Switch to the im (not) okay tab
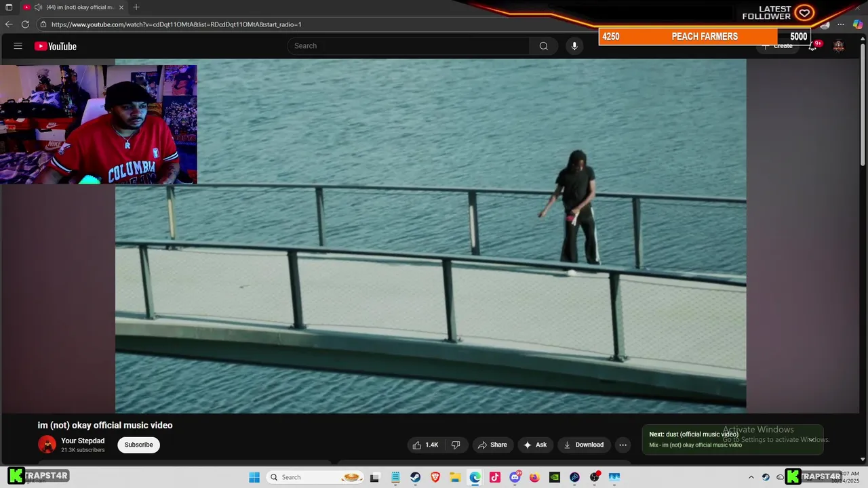This screenshot has width=868, height=488. (x=73, y=7)
